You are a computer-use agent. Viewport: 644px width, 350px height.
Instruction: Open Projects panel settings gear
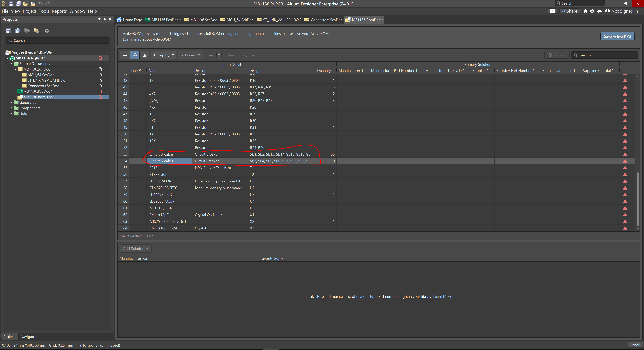tap(47, 31)
